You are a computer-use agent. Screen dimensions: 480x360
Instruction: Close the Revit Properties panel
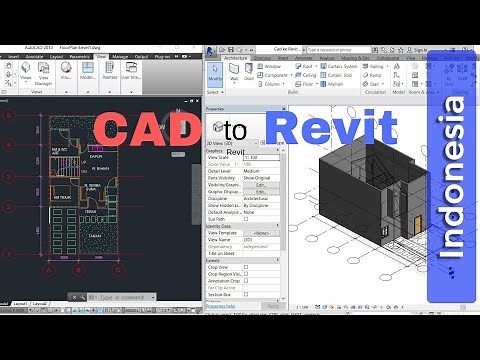(284, 109)
